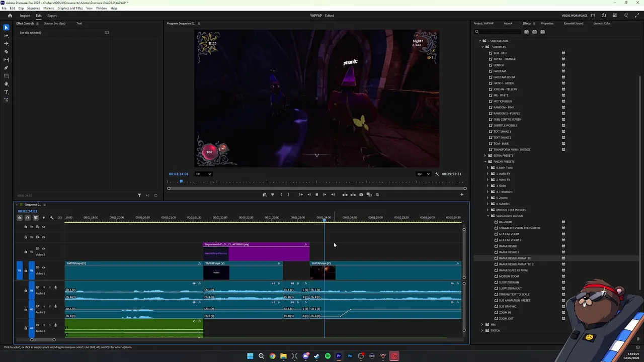Click the Add Marker button in Program monitor
The image size is (644, 362).
coord(272,195)
